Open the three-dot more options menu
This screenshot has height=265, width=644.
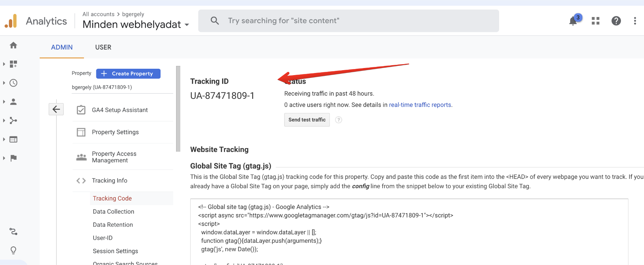[x=635, y=21]
